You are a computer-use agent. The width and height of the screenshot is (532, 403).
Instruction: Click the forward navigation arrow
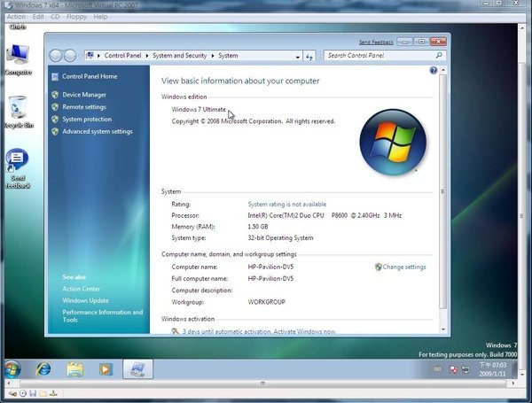click(70, 56)
